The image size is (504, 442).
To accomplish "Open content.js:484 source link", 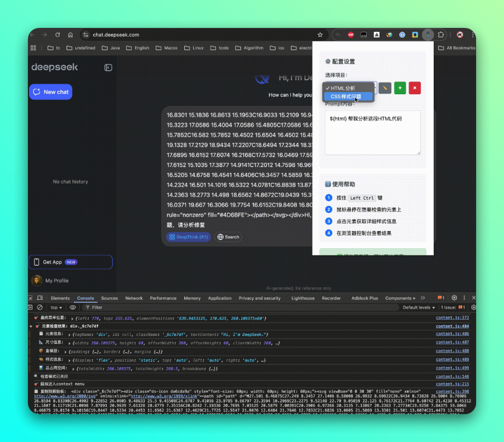I will pos(452,326).
